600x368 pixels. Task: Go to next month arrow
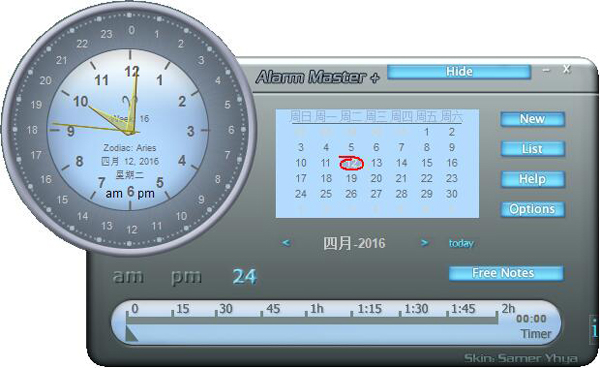[424, 243]
